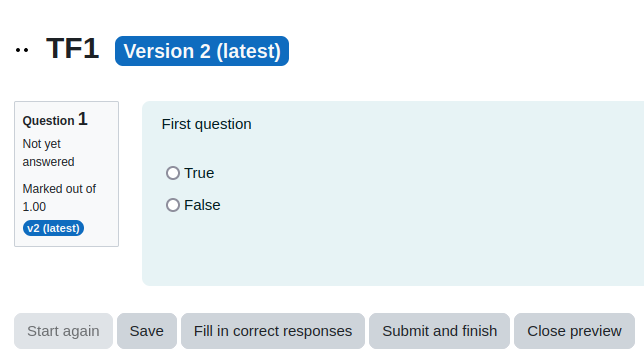Click the TF1 question name heading

tap(72, 48)
